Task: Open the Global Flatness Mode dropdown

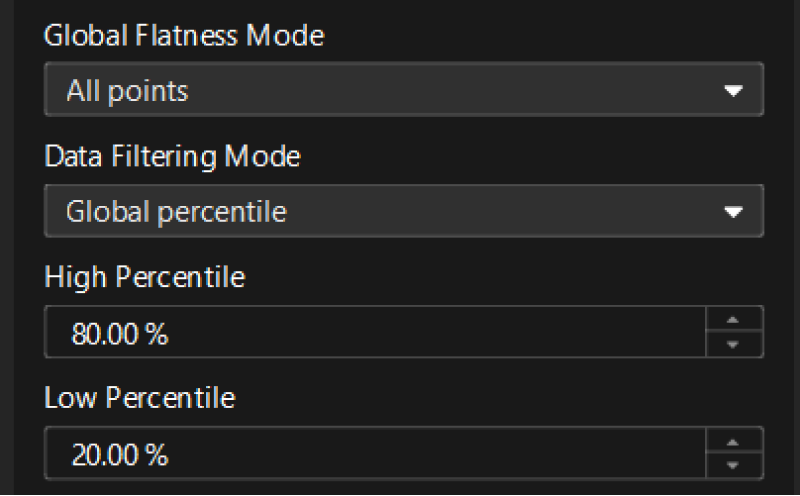Action: pyautogui.click(x=403, y=91)
